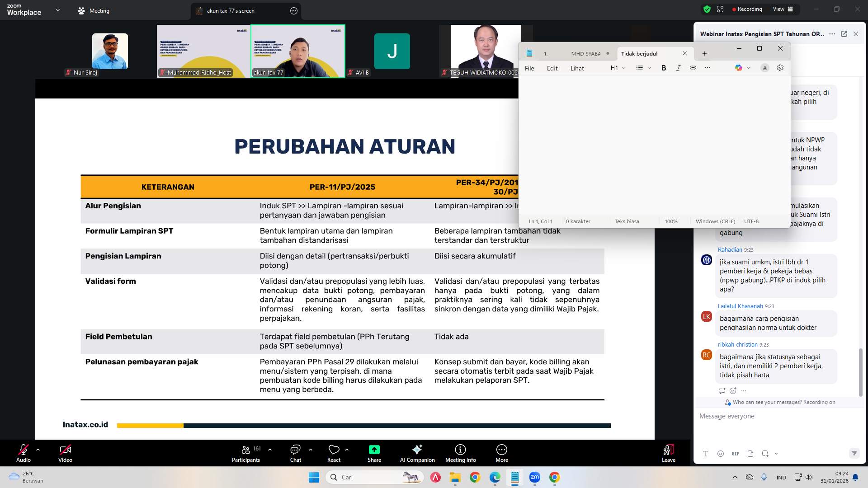Send the chat message with the send arrow

click(854, 453)
